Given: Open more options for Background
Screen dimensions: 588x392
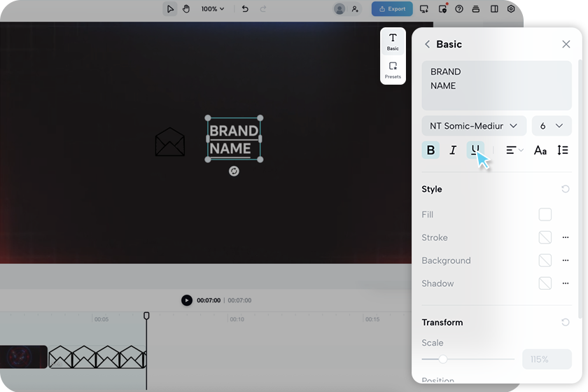Looking at the screenshot, I should [x=566, y=260].
